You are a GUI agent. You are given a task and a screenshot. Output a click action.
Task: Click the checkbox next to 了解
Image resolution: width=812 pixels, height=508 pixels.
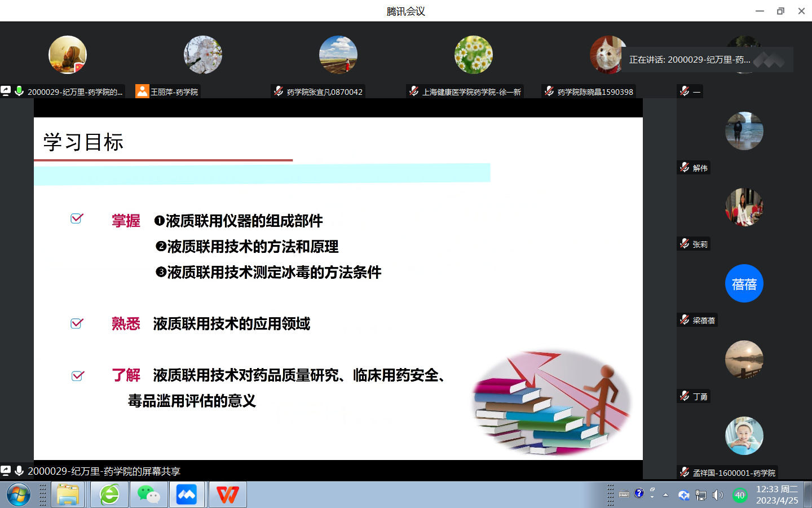tap(78, 376)
